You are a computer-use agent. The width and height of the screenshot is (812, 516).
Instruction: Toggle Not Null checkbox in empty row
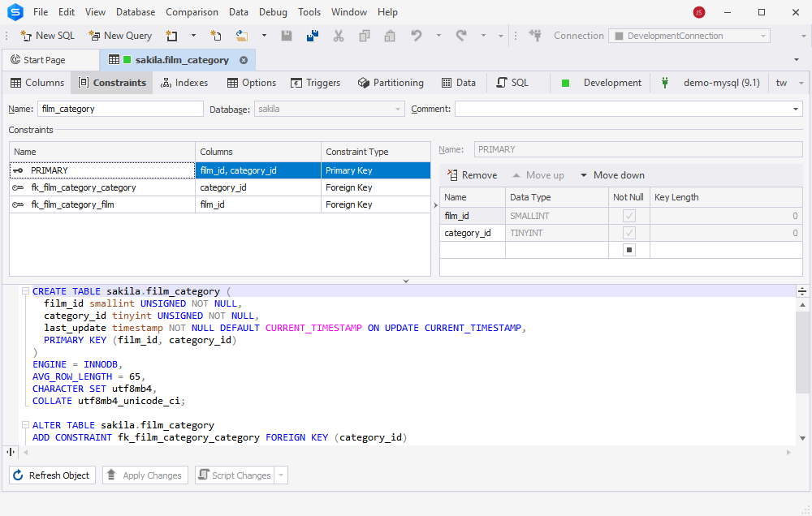628,250
